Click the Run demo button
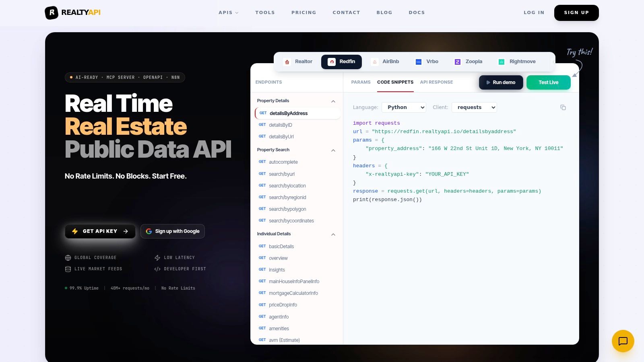Screen dimensions: 644x362 501,82
